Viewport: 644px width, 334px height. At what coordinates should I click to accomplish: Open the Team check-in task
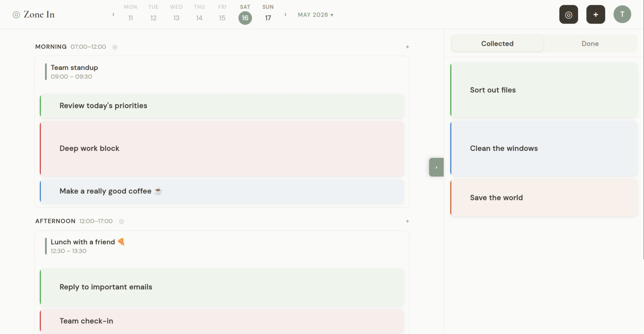point(222,321)
